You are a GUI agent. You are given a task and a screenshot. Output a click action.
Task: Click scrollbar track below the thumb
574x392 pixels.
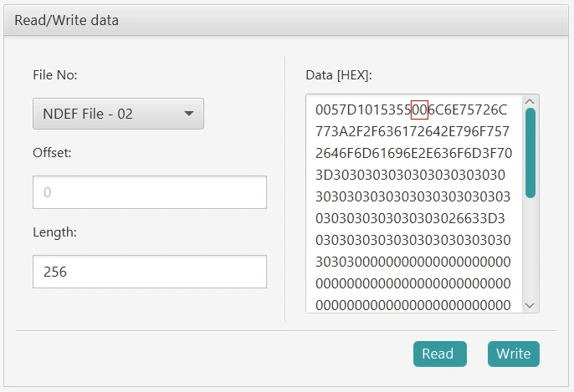(x=530, y=251)
